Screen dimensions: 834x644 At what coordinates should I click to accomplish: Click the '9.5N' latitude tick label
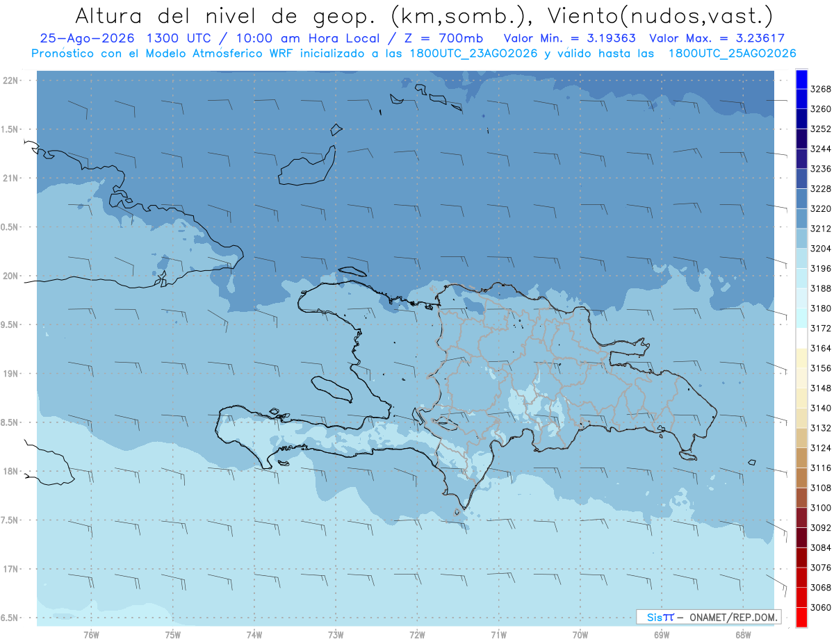pyautogui.click(x=10, y=324)
